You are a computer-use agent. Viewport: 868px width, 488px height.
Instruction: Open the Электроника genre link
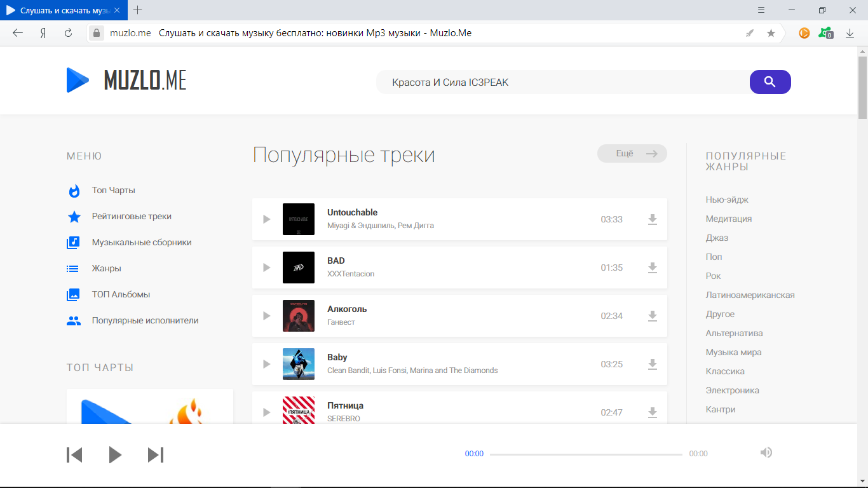coord(732,390)
